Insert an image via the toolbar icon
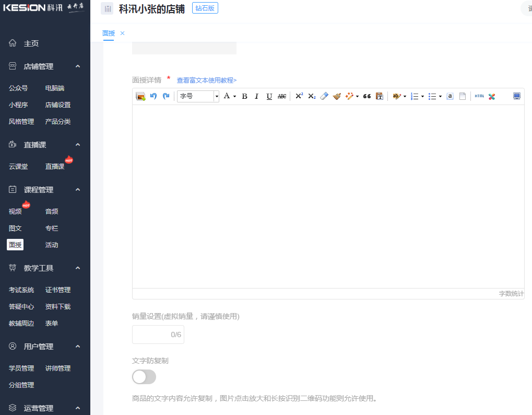Viewport: 532px width, 415px height. [140, 96]
